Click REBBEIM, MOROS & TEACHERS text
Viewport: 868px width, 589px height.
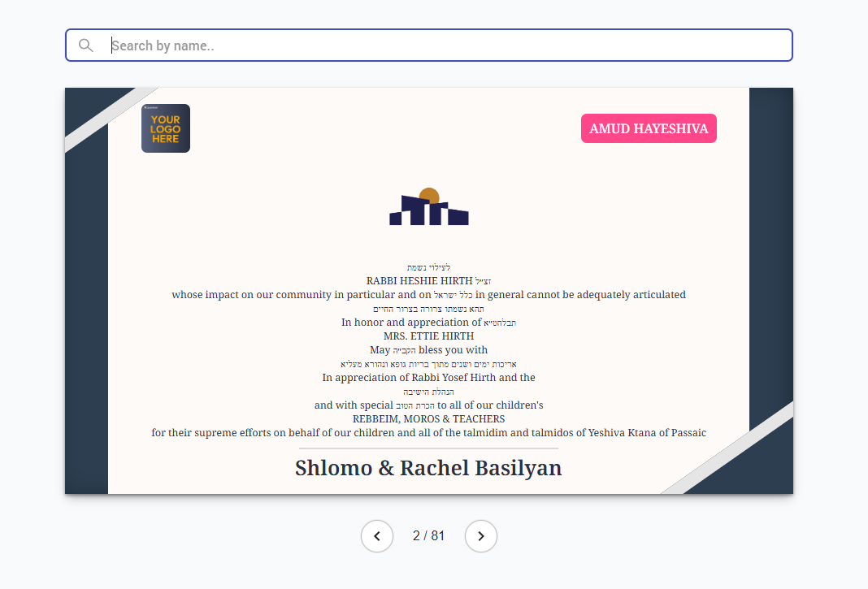coord(428,419)
